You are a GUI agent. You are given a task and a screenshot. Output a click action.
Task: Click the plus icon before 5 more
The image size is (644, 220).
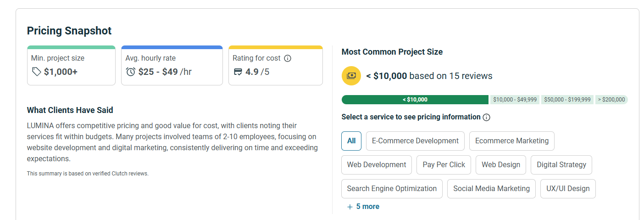350,207
